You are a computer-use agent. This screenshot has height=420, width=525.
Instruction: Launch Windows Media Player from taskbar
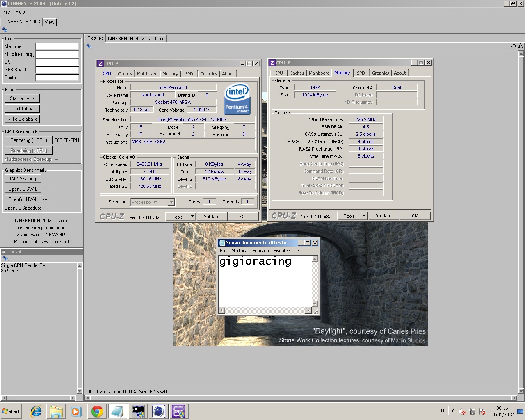[76, 411]
